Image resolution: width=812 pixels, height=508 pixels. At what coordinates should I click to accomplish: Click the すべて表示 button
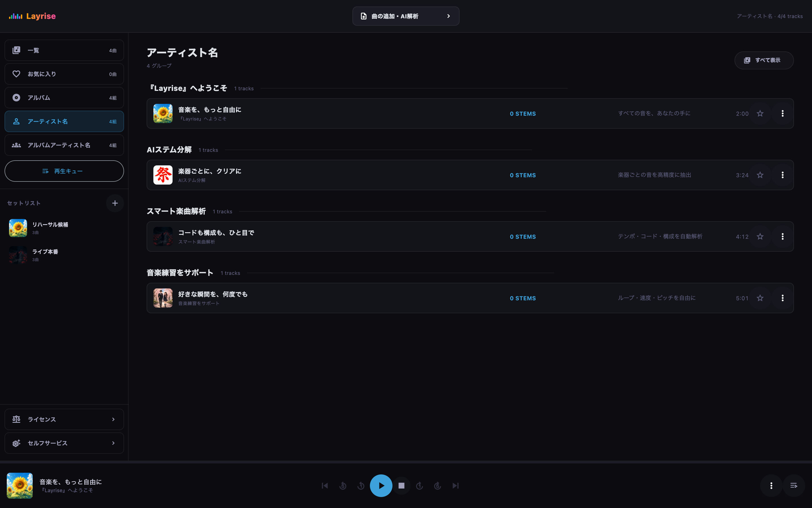coord(764,60)
